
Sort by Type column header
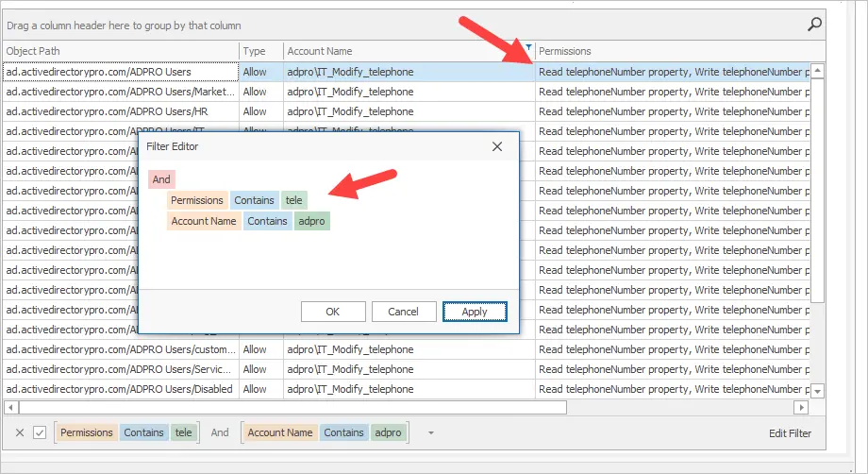[261, 51]
